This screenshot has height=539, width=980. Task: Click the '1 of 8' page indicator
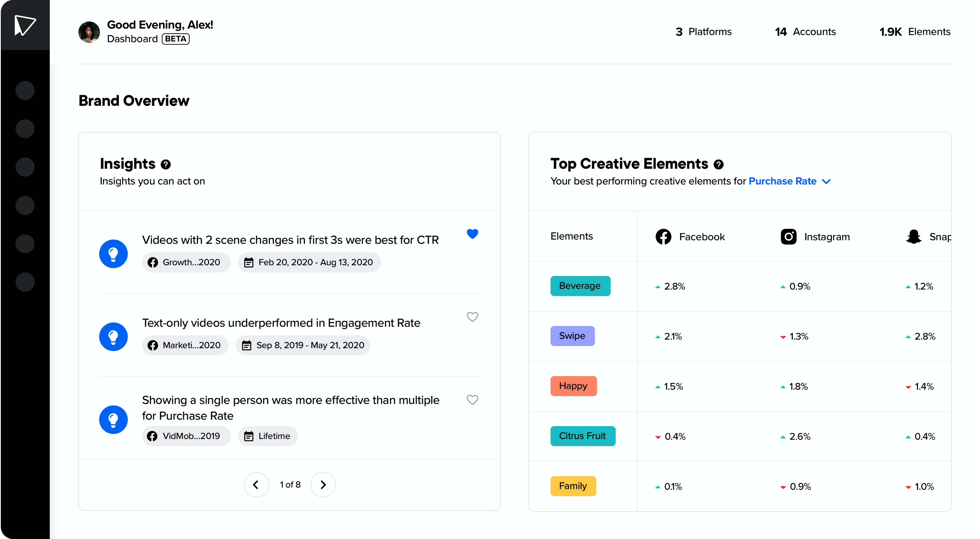[290, 485]
